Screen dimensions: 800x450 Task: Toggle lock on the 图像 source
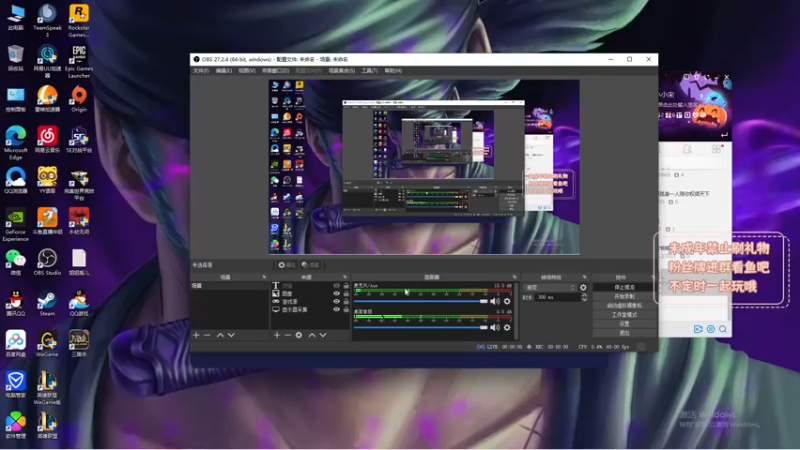point(346,294)
